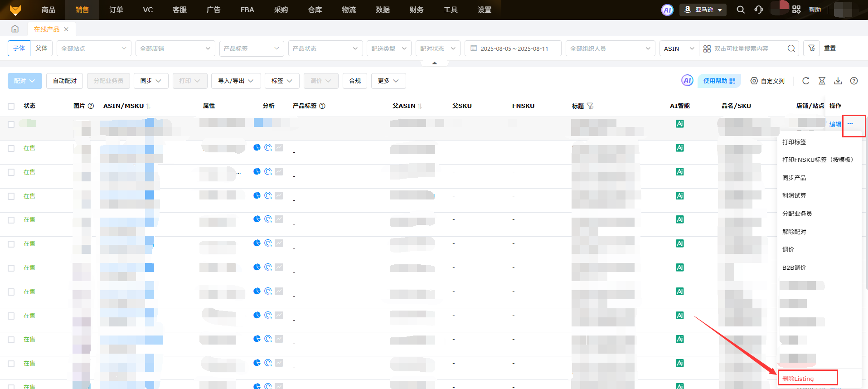This screenshot has width=868, height=389.
Task: Check the checkbox of the first 在售 row
Action: pos(11,148)
